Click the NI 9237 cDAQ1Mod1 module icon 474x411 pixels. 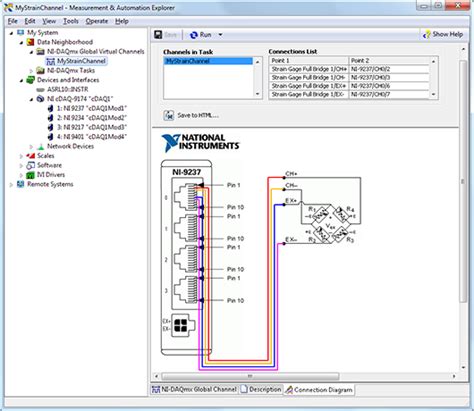point(50,108)
